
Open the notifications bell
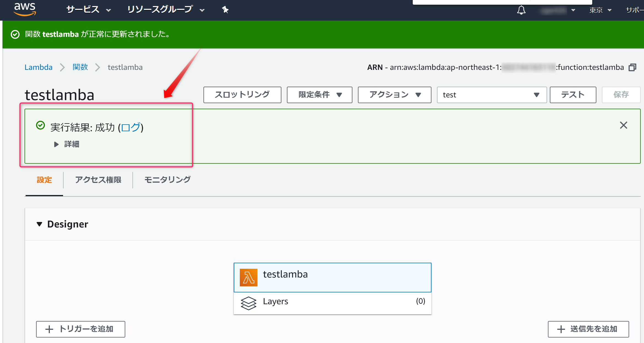coord(521,10)
